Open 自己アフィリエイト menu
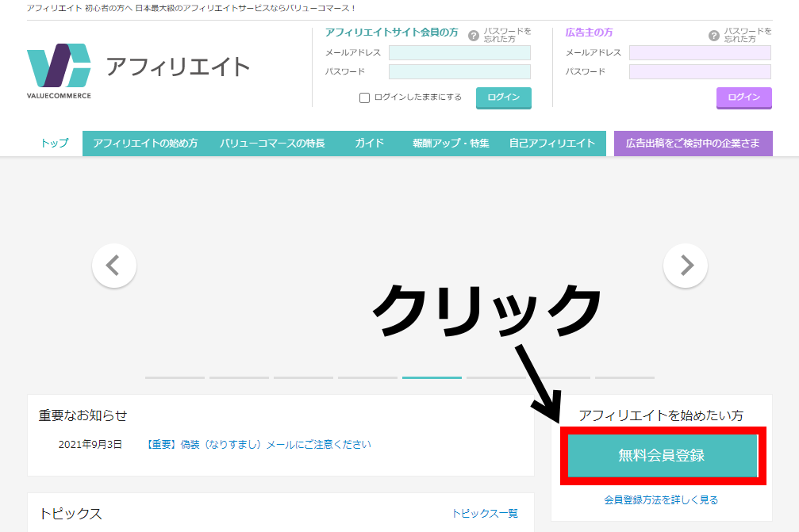The width and height of the screenshot is (799, 532). [x=552, y=144]
